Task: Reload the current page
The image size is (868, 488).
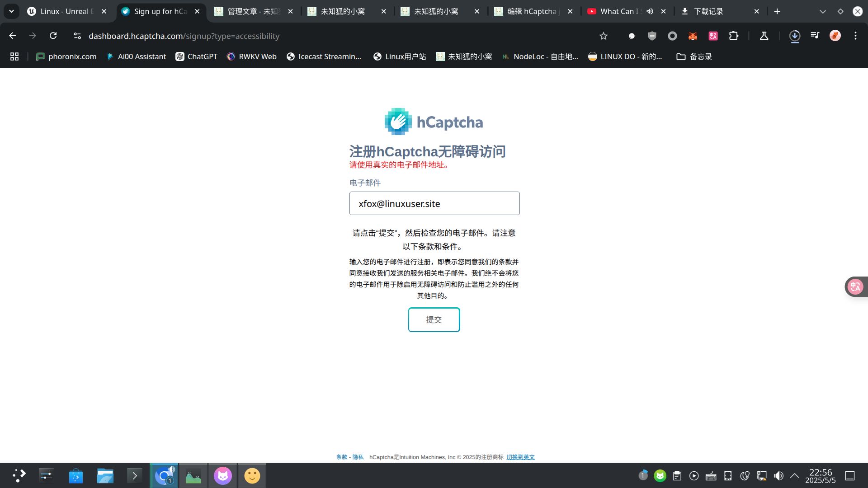Action: pyautogui.click(x=53, y=36)
